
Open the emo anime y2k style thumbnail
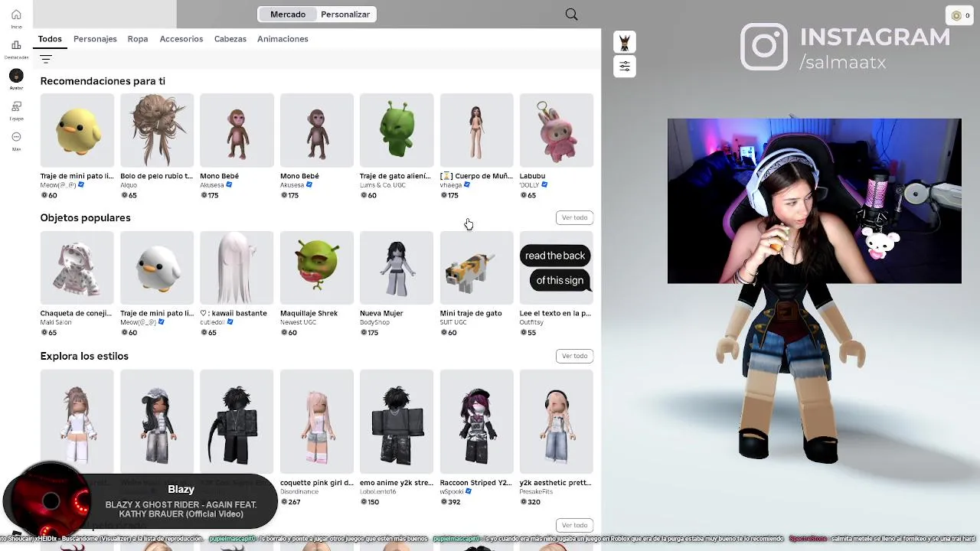coord(397,422)
